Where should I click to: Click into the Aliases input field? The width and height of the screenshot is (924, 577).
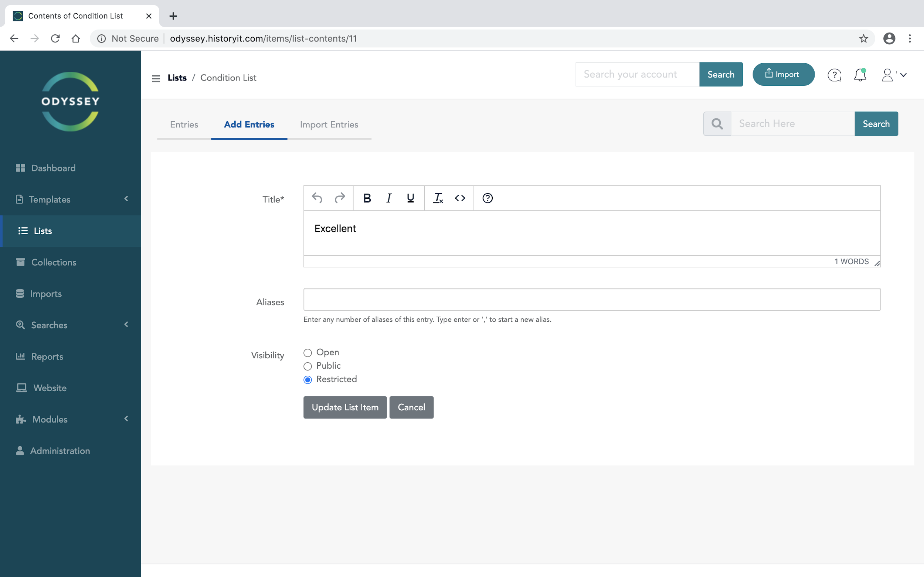pyautogui.click(x=592, y=300)
